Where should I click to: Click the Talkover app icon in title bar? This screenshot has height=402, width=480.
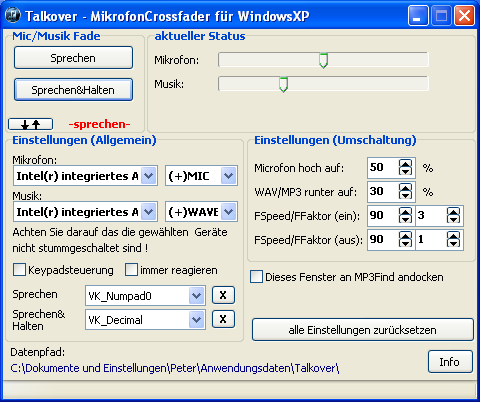coord(13,15)
